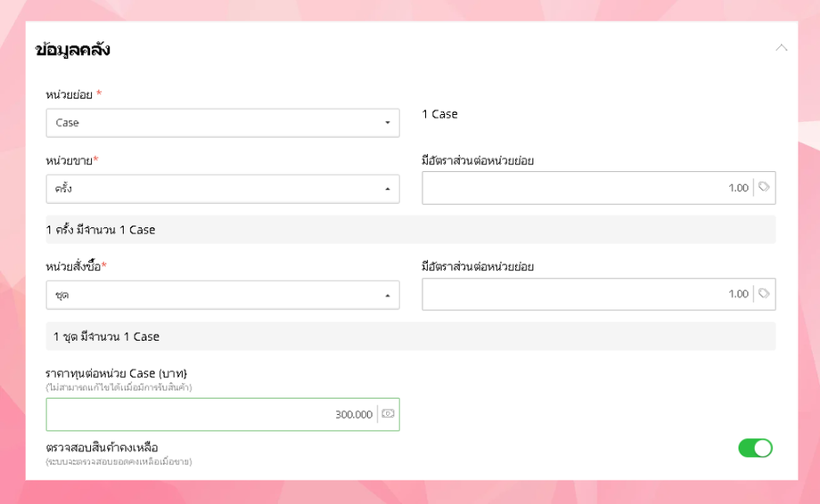Open the หน่วยขาย dropdown showing ครั้ง
Image resolution: width=820 pixels, height=504 pixels.
tap(222, 189)
